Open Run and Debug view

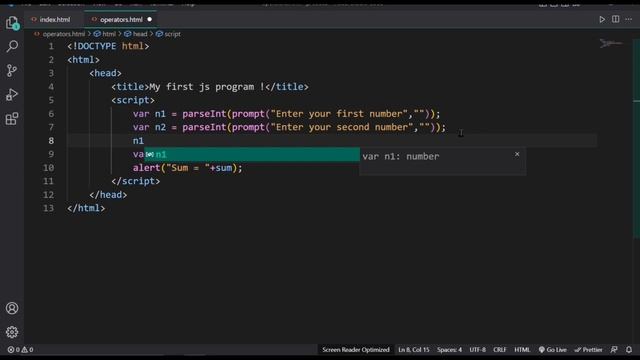point(12,95)
